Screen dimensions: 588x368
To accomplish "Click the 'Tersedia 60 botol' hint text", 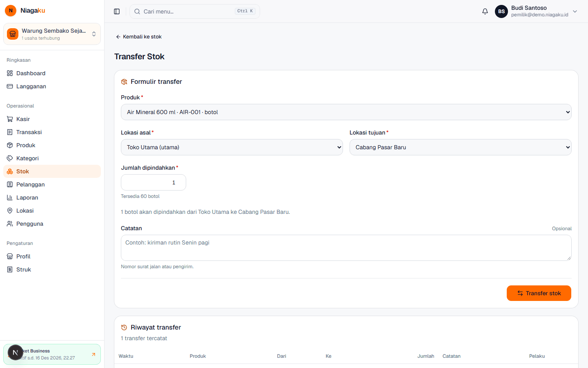I will pos(140,196).
